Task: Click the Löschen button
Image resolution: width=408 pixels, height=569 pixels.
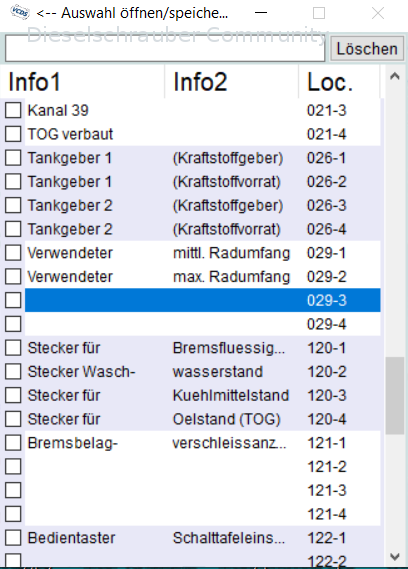Action: (367, 49)
